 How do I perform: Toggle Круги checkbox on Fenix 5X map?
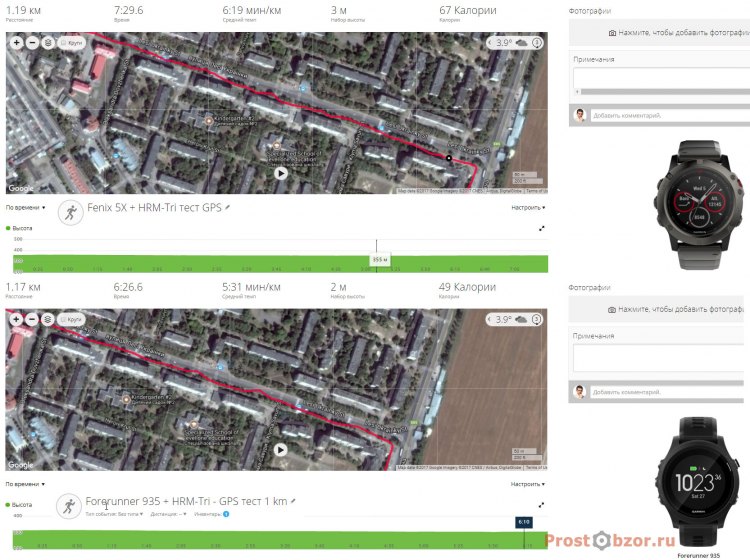(71, 43)
